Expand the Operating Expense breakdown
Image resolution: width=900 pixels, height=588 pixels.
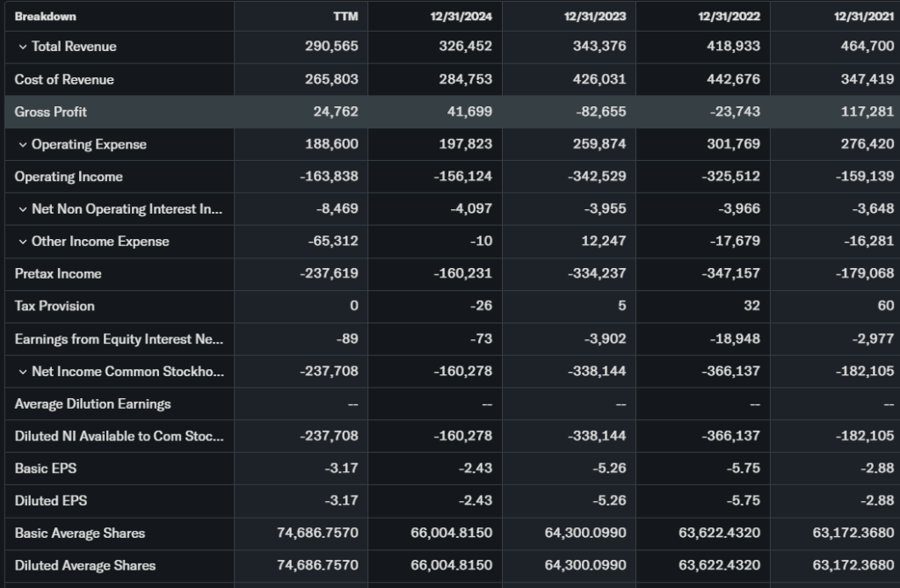(x=22, y=144)
